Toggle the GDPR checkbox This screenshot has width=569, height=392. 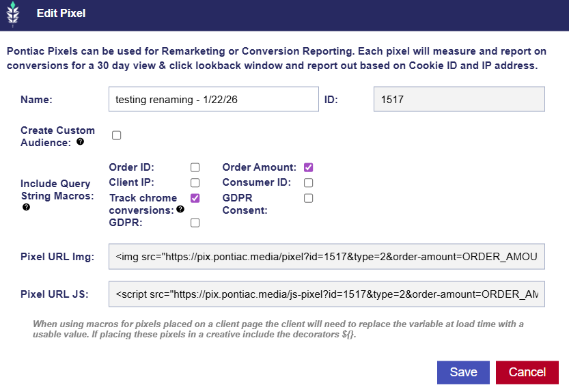(x=195, y=223)
